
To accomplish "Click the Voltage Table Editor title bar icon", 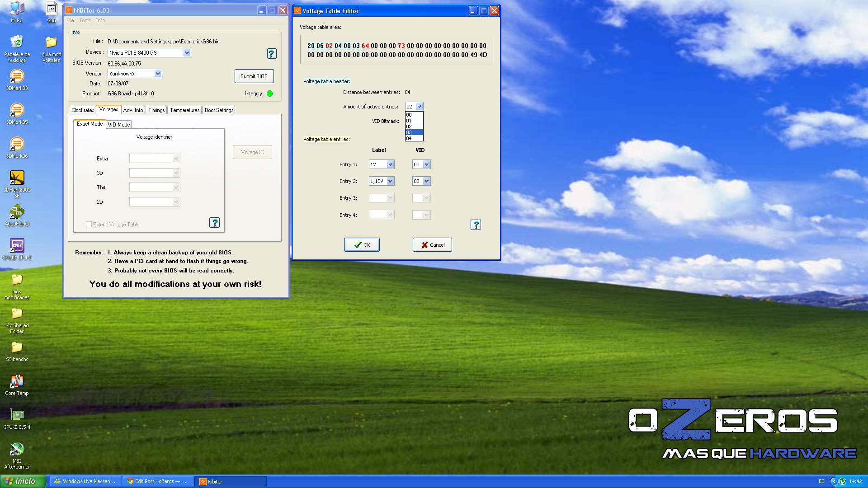I will point(297,10).
